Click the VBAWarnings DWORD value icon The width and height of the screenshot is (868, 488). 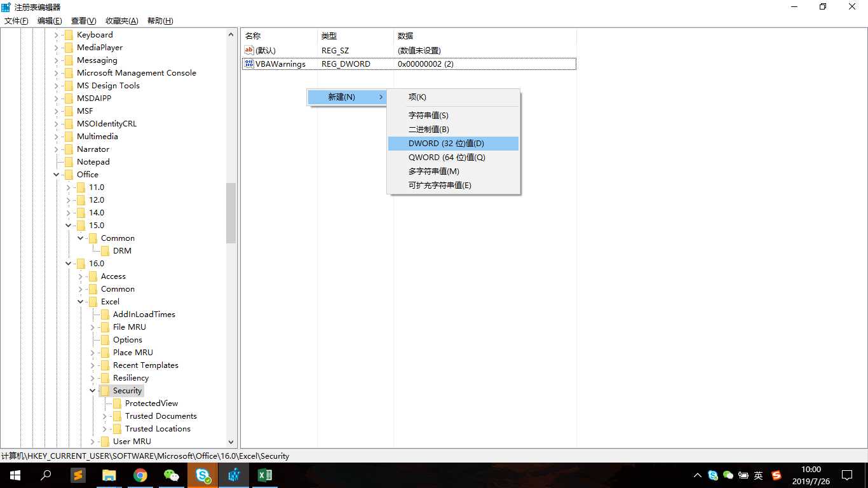tap(249, 64)
